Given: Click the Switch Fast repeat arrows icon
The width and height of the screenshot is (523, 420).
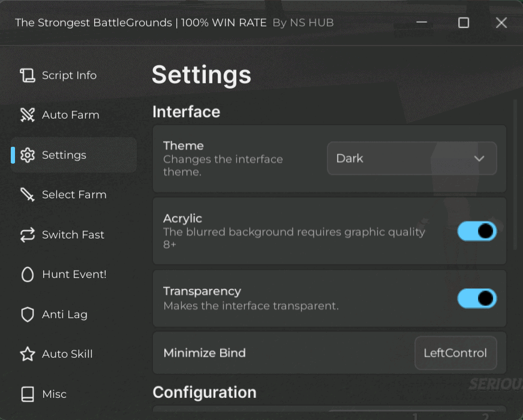Looking at the screenshot, I should [x=28, y=234].
